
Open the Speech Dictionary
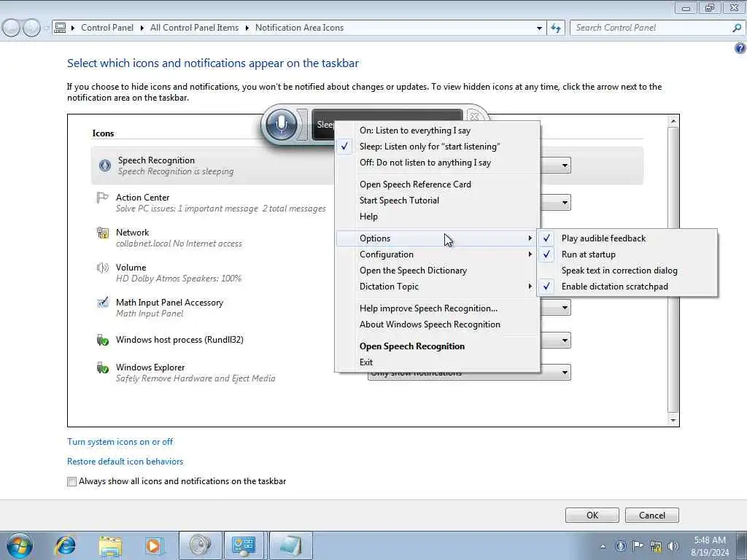click(x=438, y=271)
